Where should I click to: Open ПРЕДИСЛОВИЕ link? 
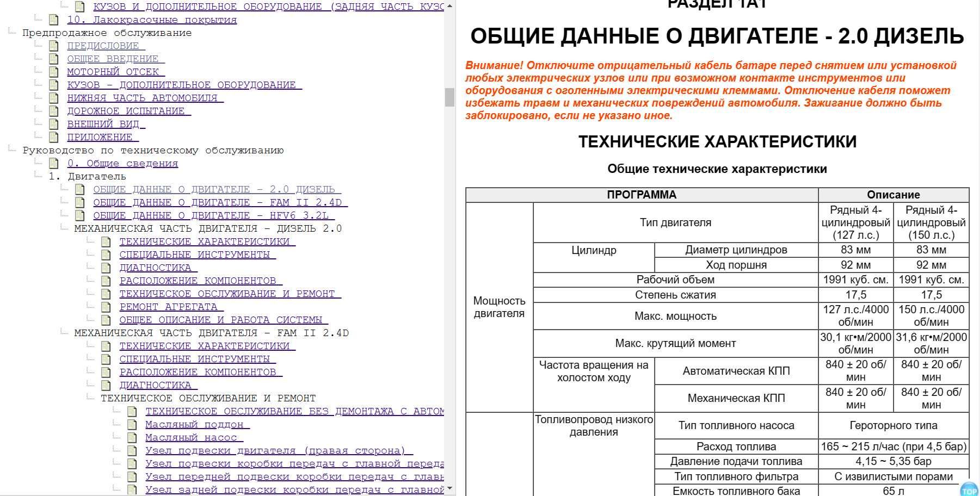coord(106,46)
